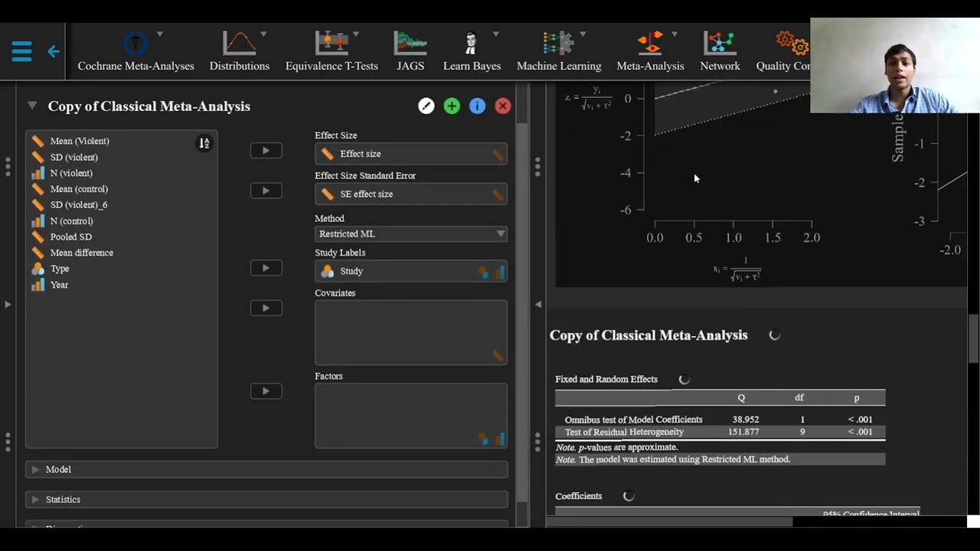Open the Distributions module
This screenshot has width=980, height=551.
coord(240,51)
